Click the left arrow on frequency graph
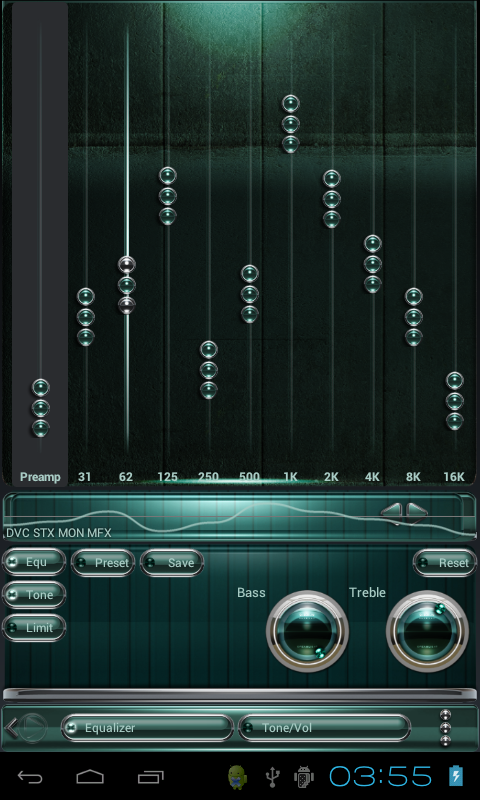The height and width of the screenshot is (800, 480). tap(392, 513)
